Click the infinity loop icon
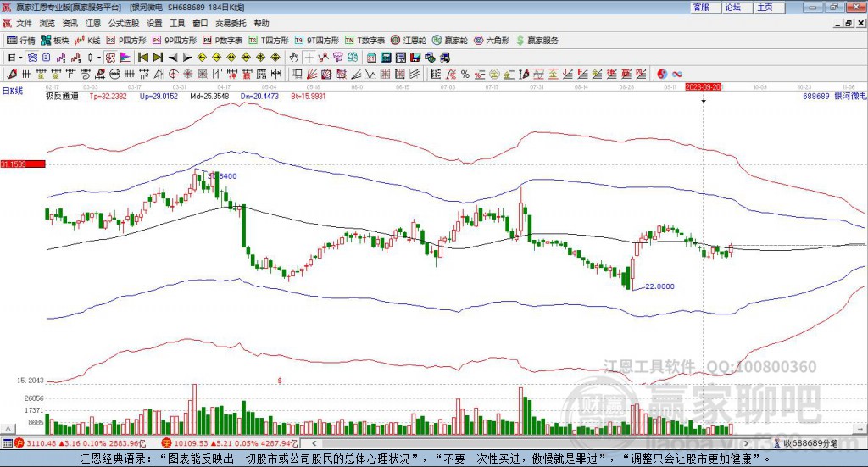This screenshot has height=467, width=868. click(677, 74)
